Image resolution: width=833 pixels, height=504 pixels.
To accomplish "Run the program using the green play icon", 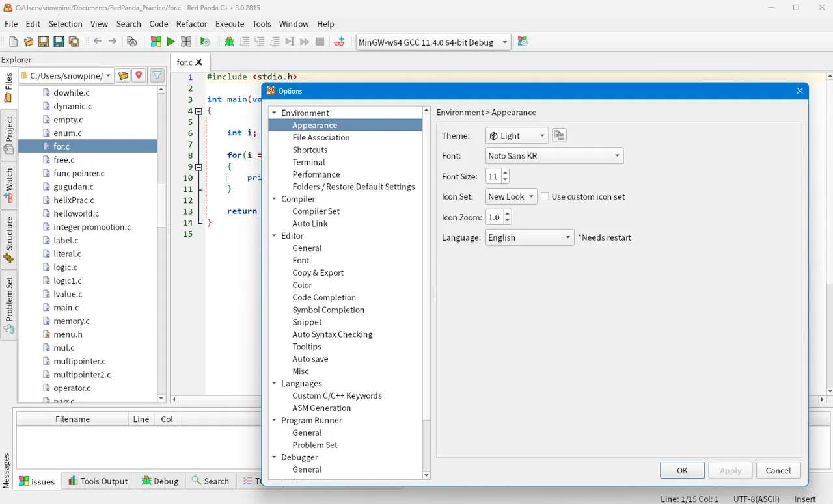I will point(170,41).
